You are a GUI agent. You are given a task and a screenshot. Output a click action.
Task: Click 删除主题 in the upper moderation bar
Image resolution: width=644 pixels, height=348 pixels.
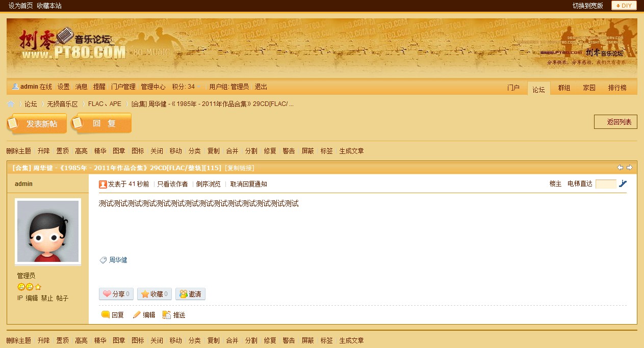[19, 151]
